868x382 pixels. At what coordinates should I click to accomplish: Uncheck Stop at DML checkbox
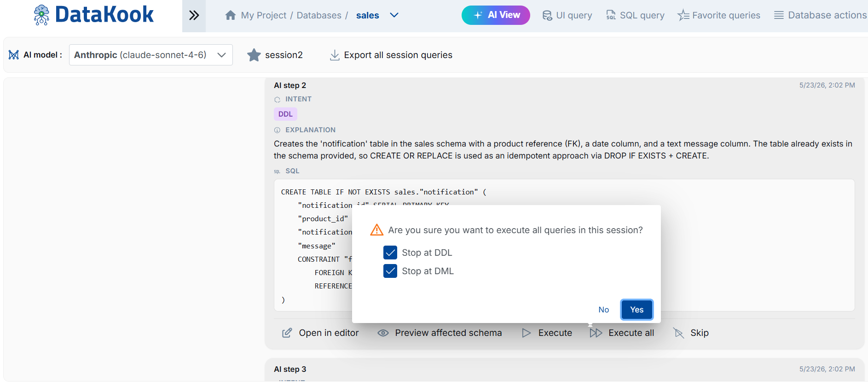click(x=390, y=271)
